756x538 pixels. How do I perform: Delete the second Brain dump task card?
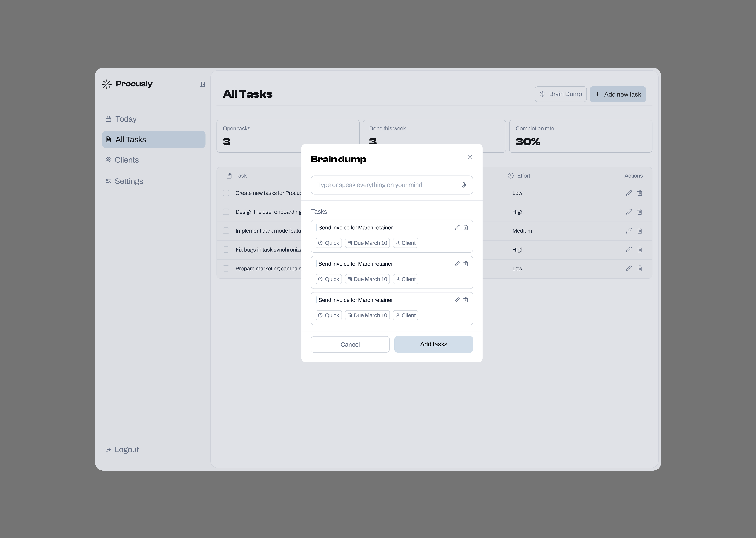(466, 264)
